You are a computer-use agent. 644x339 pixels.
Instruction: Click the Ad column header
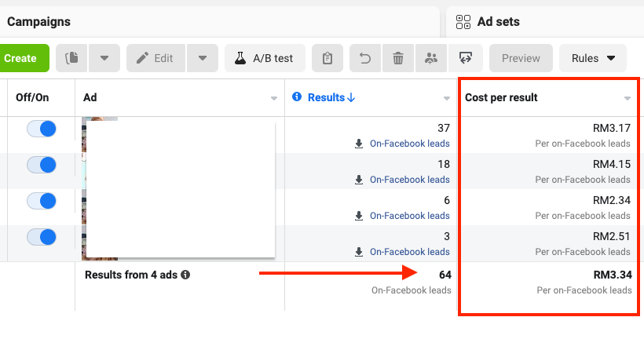coord(90,97)
